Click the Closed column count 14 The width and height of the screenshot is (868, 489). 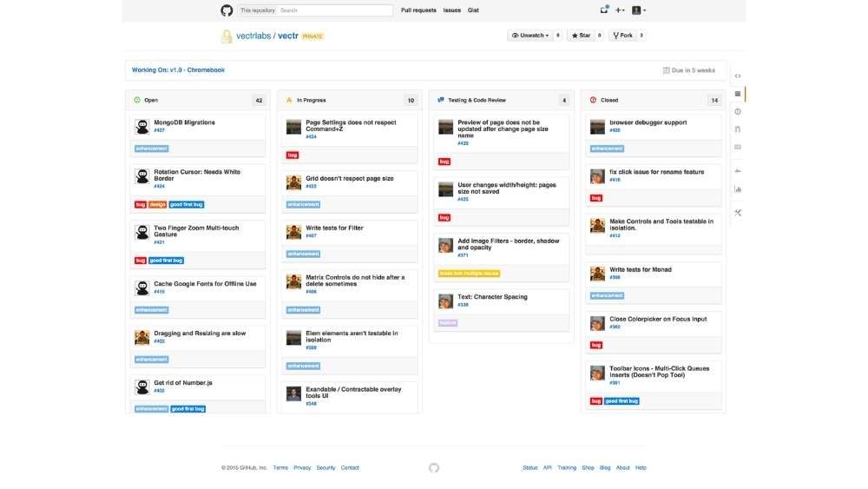pyautogui.click(x=714, y=100)
